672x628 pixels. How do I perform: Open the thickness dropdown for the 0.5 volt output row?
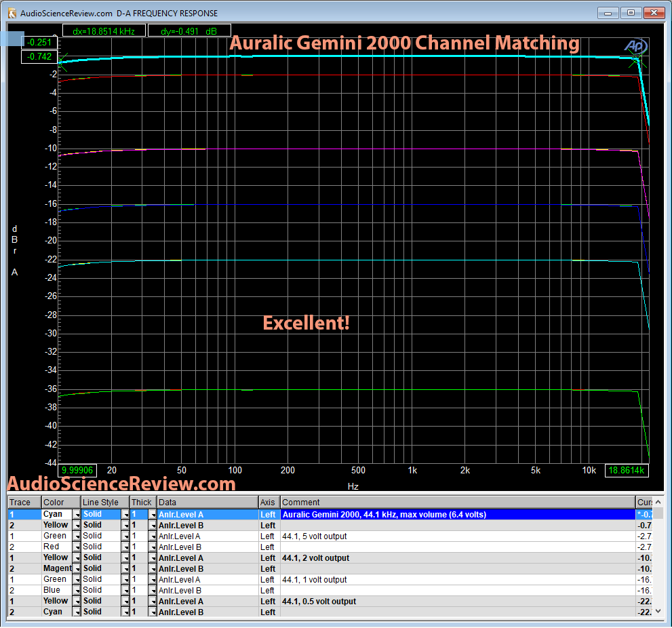(x=153, y=602)
